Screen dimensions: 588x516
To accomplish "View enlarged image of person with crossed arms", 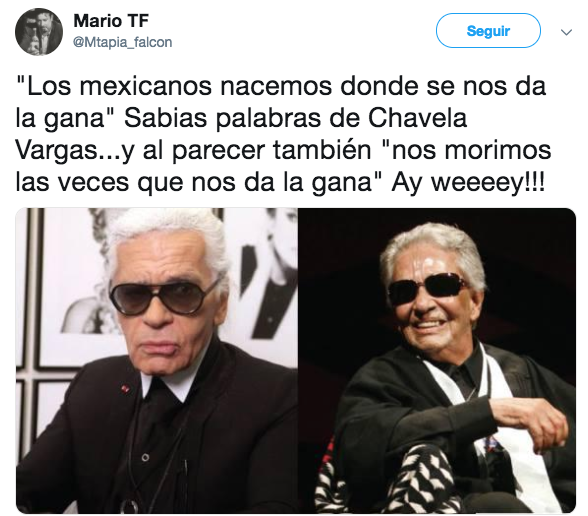I will pos(437,360).
